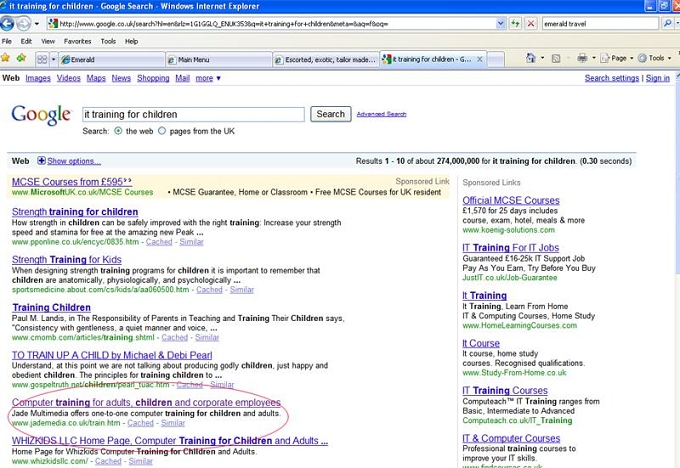The height and width of the screenshot is (468, 680).
Task: Click the red Stop loading icon
Action: [530, 23]
